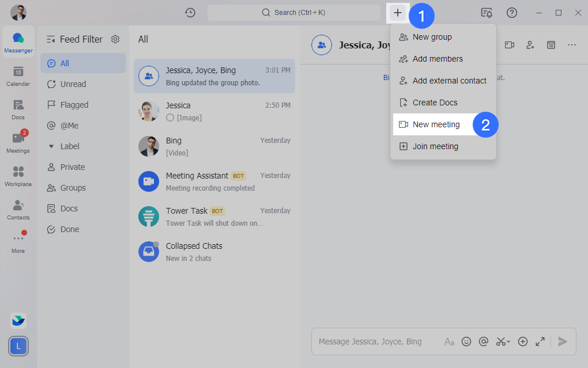Click the plus icon beside search bar
The image size is (588, 368).
tap(398, 13)
